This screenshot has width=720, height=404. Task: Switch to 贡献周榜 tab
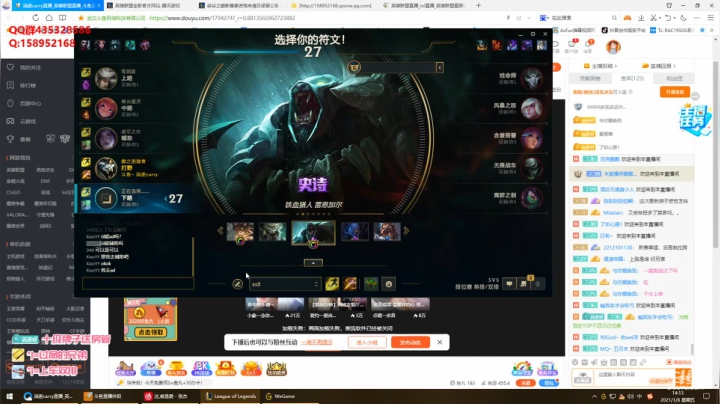(590, 79)
